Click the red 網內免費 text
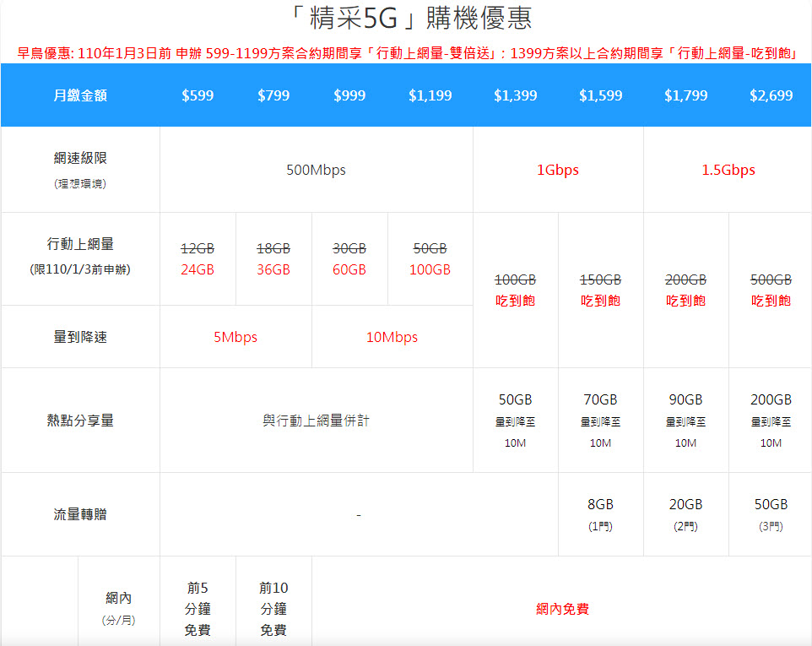Image resolution: width=812 pixels, height=646 pixels. click(x=561, y=608)
